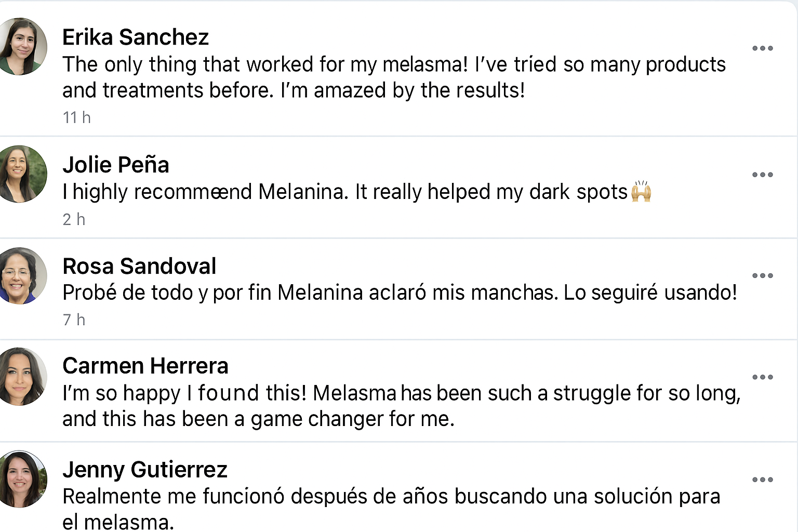798x532 pixels.
Task: Open the ellipsis menu for Carmen Herrera's comment
Action: point(762,377)
